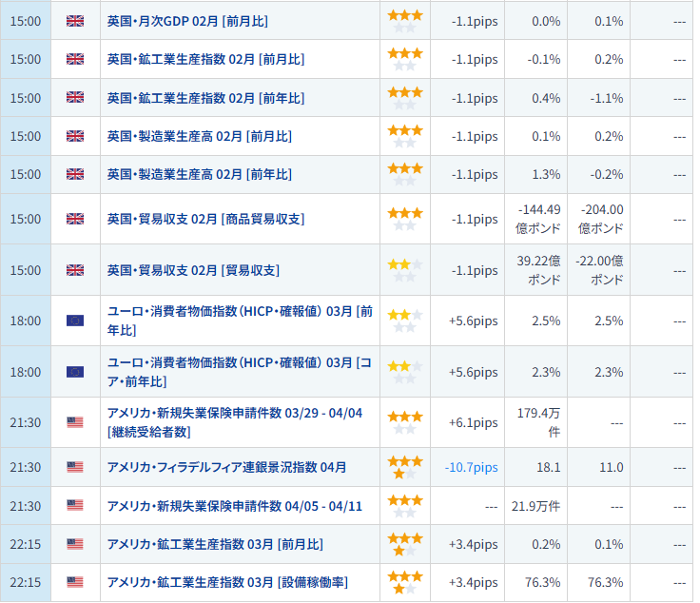Click star rating for 英国・貿易収支 [貿易収支]

point(404,270)
